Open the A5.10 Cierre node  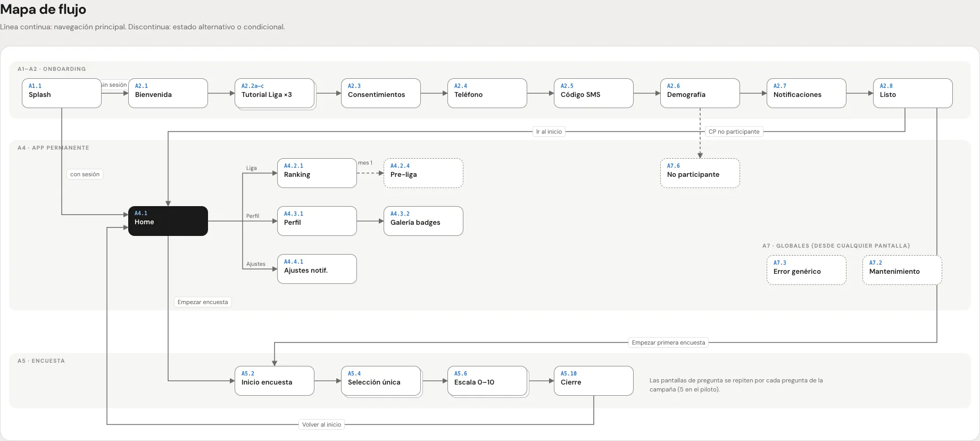594,381
